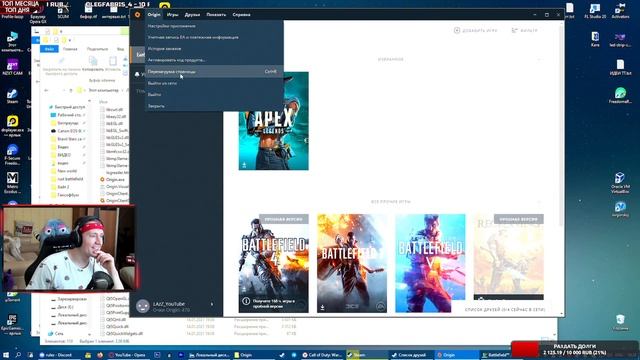Switch to Поделиться tab in File Explorer
This screenshot has width=640, height=360.
(x=97, y=49)
